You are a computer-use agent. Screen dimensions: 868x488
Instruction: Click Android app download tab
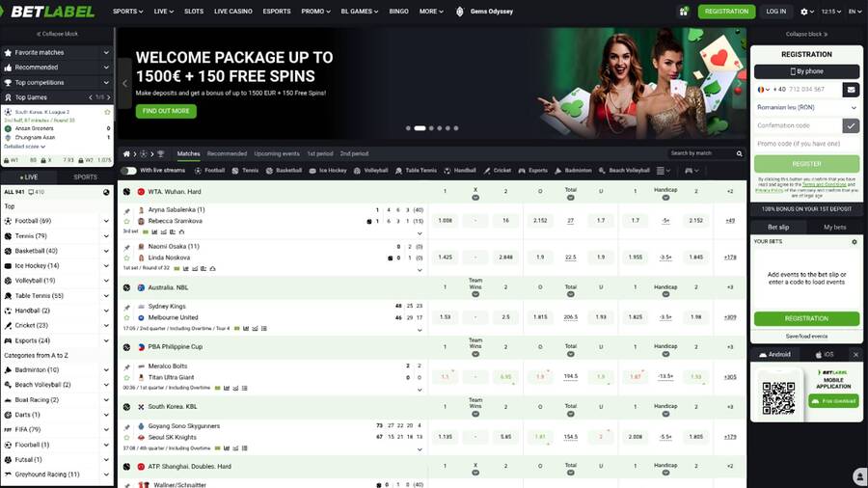pos(775,355)
